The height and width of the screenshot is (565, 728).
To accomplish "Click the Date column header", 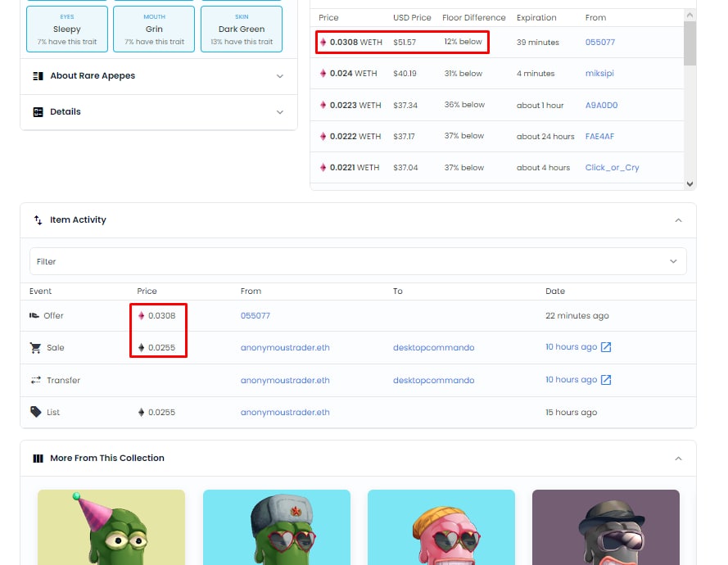I will [x=555, y=291].
